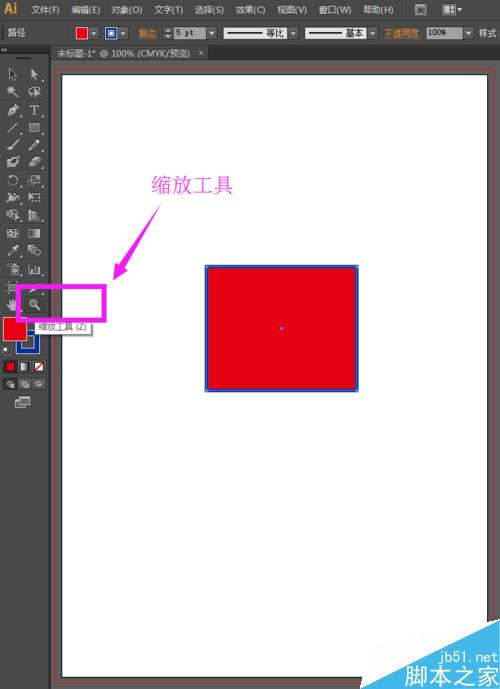Select the Type tool
This screenshot has height=689, width=500.
34,109
